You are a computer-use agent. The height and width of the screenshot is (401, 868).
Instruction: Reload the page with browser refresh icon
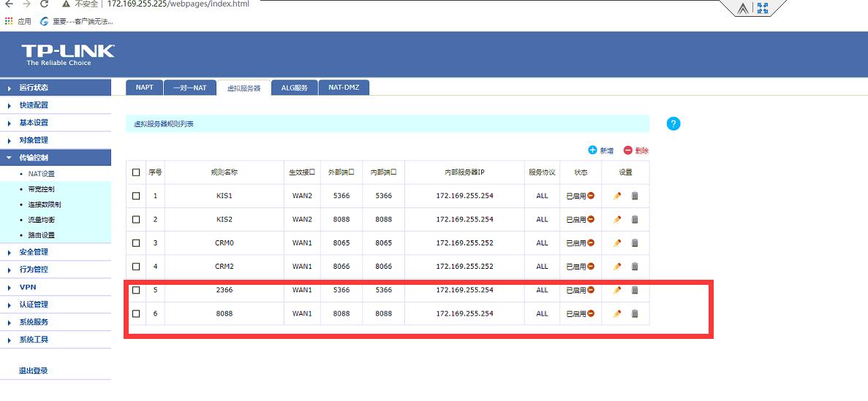click(x=44, y=4)
